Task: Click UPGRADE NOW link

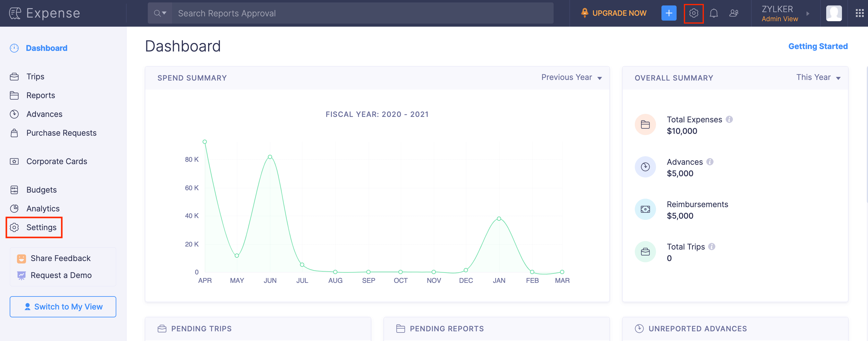Action: coord(619,13)
